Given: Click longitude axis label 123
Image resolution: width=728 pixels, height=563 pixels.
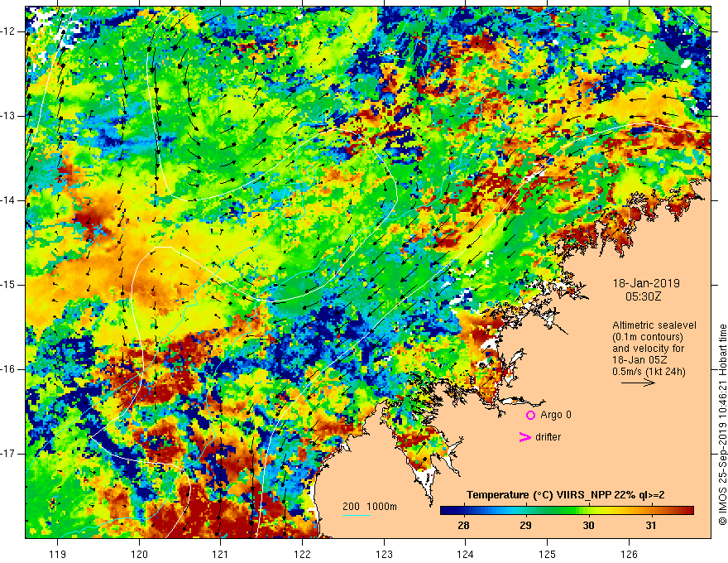Looking at the screenshot, I should [x=384, y=554].
